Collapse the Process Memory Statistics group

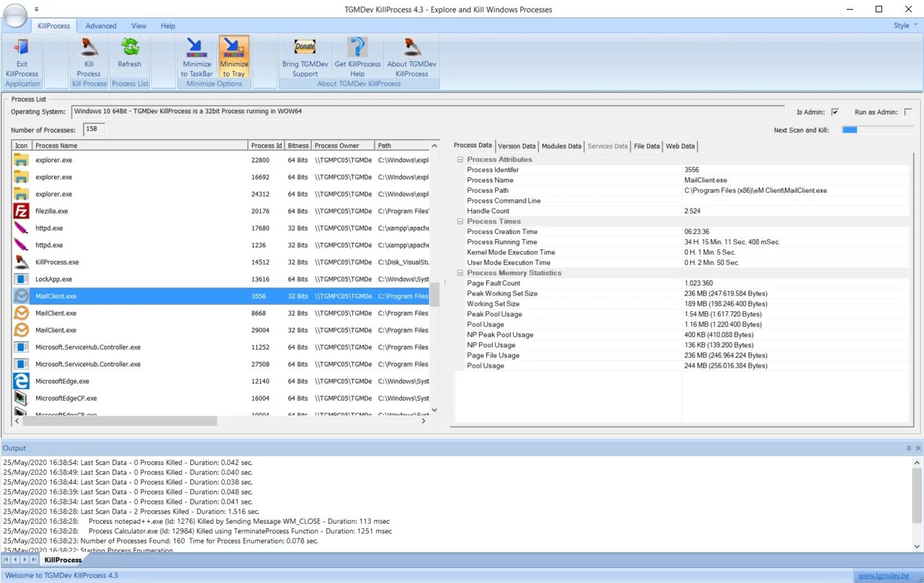point(460,273)
